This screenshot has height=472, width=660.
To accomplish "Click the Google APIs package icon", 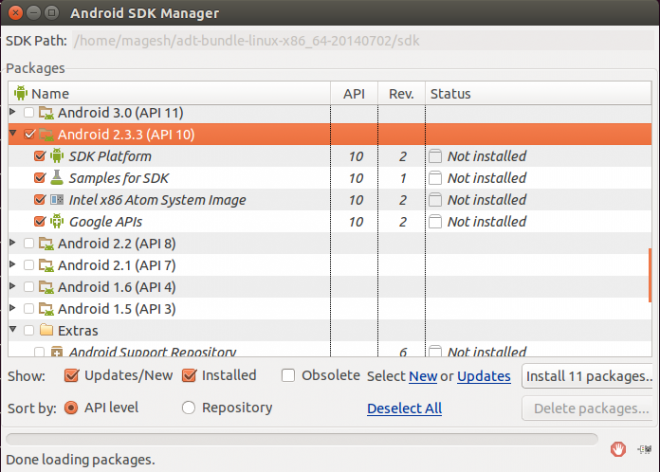I will (x=57, y=221).
